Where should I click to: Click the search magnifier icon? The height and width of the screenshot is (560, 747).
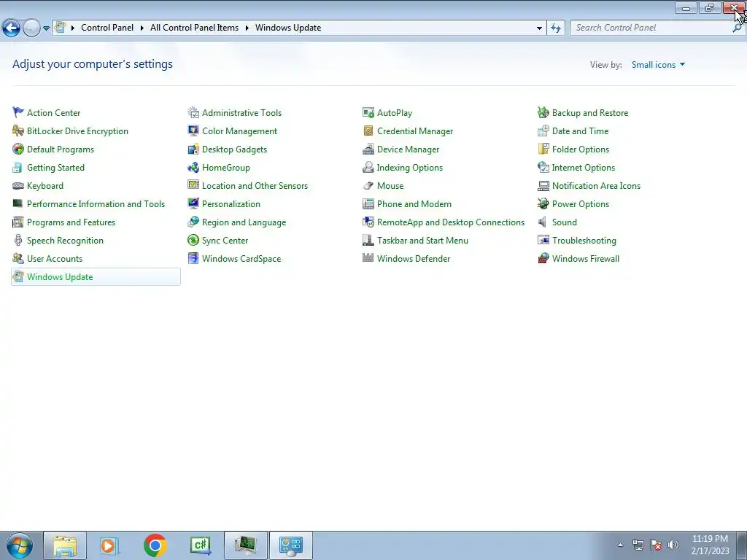coord(737,28)
